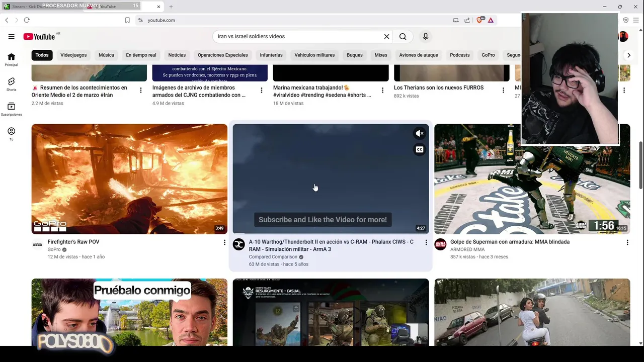Clear the search query with the X
Image resolution: width=644 pixels, height=362 pixels.
tap(386, 36)
